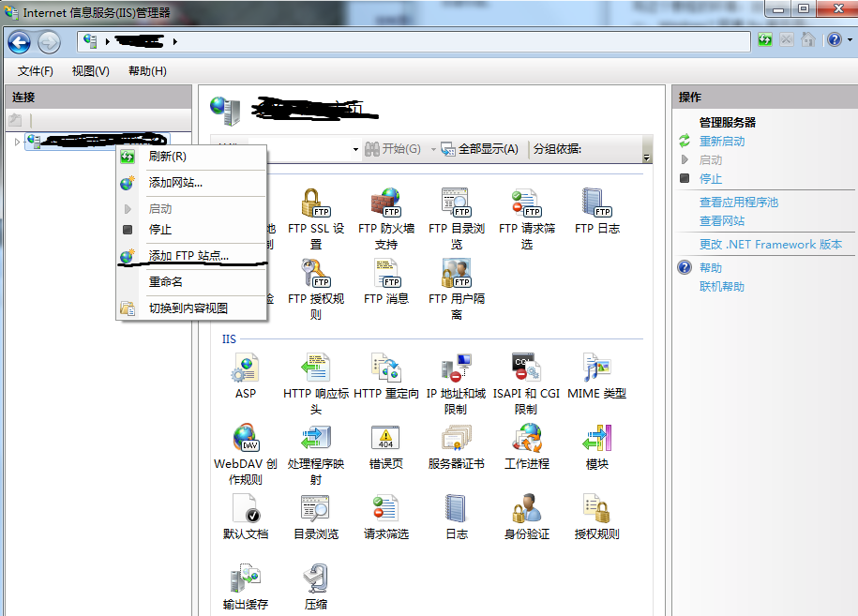The image size is (858, 616).
Task: Expand the server node in connections tree
Action: click(x=17, y=143)
